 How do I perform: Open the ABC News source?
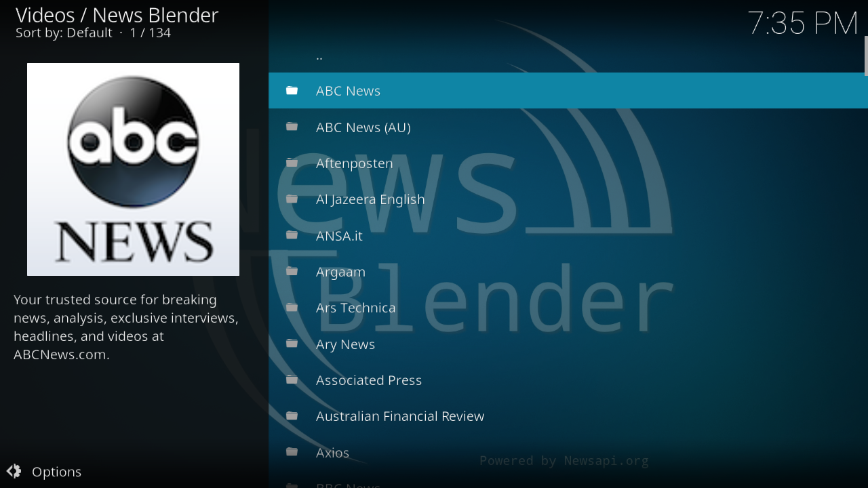[568, 90]
